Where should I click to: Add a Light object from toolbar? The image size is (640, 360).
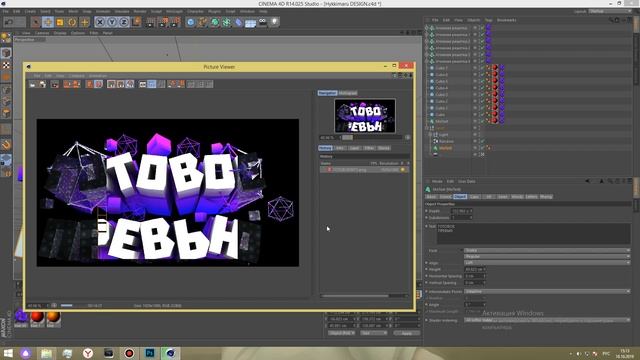coord(275,22)
